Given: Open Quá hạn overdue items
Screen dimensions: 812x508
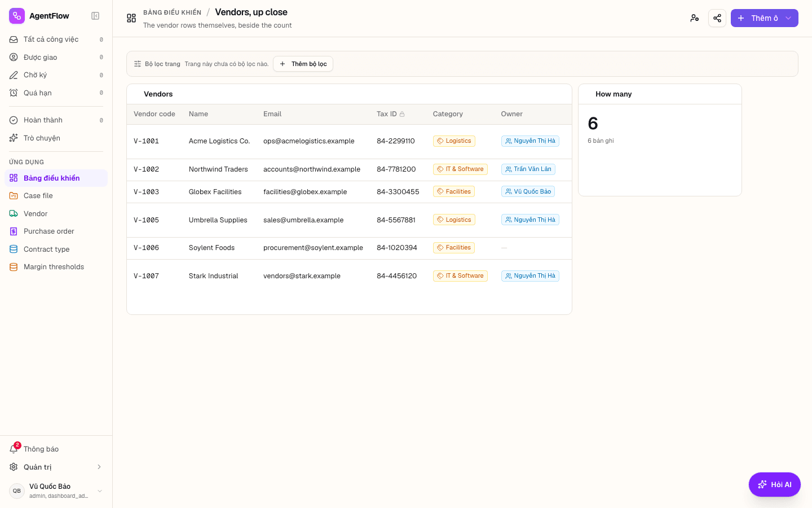Looking at the screenshot, I should click(56, 93).
